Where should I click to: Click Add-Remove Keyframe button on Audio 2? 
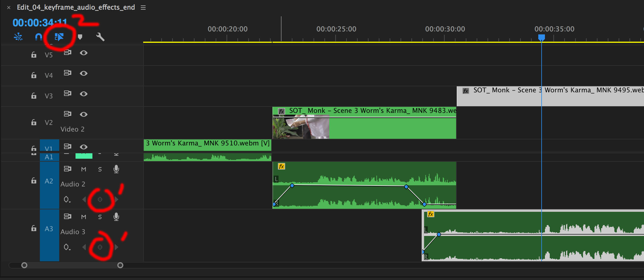pos(100,199)
